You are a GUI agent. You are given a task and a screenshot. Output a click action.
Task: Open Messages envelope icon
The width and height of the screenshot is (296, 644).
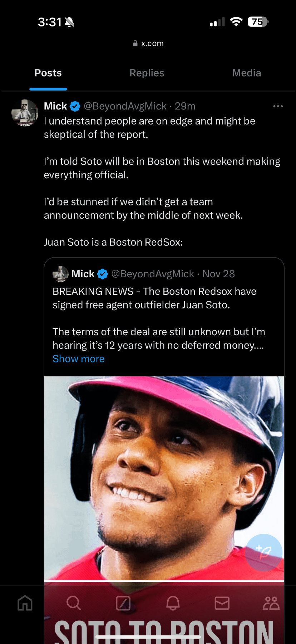[222, 603]
